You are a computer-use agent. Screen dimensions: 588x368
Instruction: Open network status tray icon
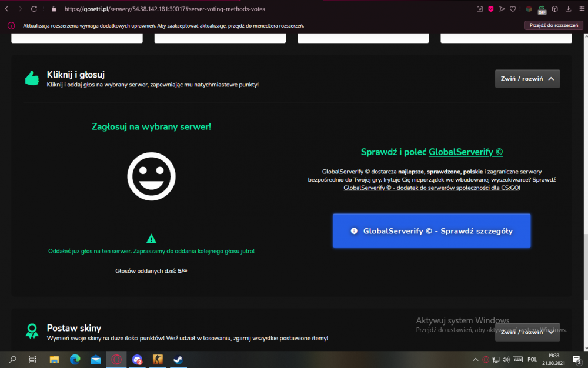pyautogui.click(x=496, y=359)
